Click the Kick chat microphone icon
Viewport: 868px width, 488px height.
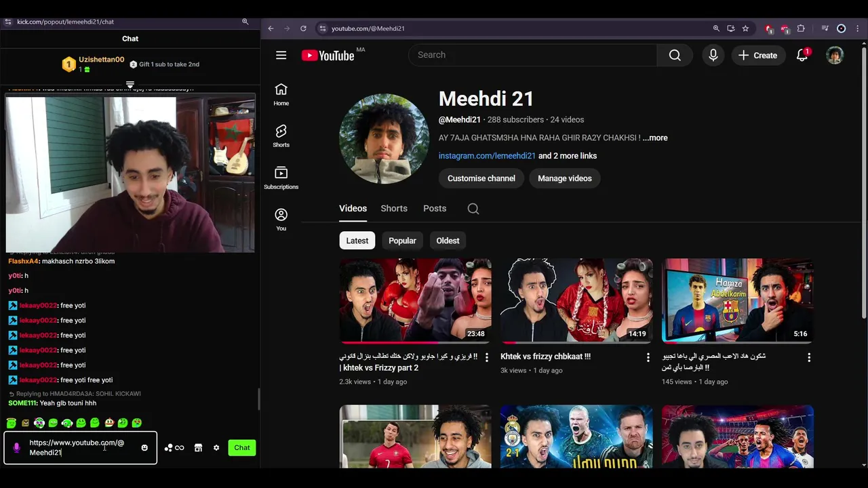pos(17,448)
